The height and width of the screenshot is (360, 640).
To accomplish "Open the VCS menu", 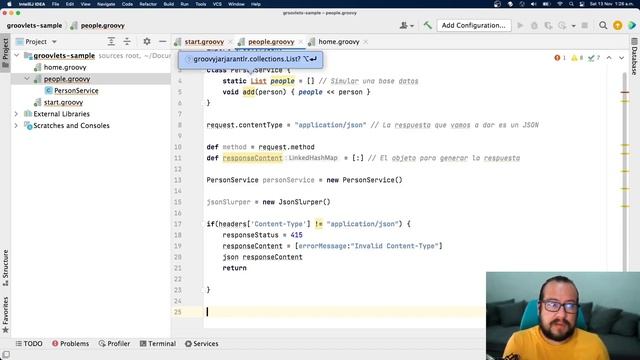I will pos(217,4).
